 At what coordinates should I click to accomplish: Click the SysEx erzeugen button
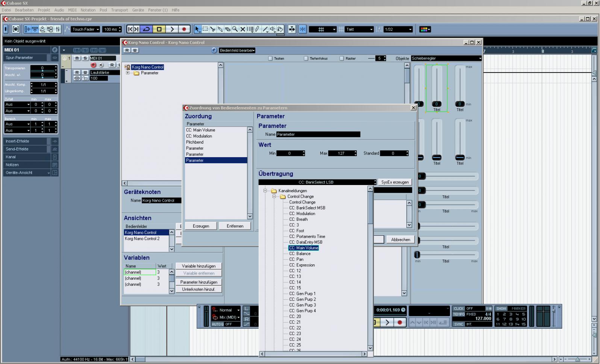395,182
